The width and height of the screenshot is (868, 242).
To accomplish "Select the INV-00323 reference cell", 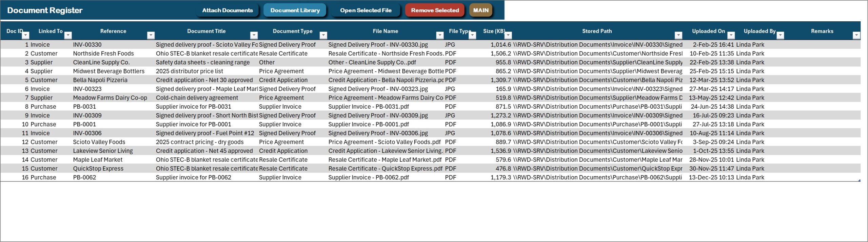I will point(113,89).
